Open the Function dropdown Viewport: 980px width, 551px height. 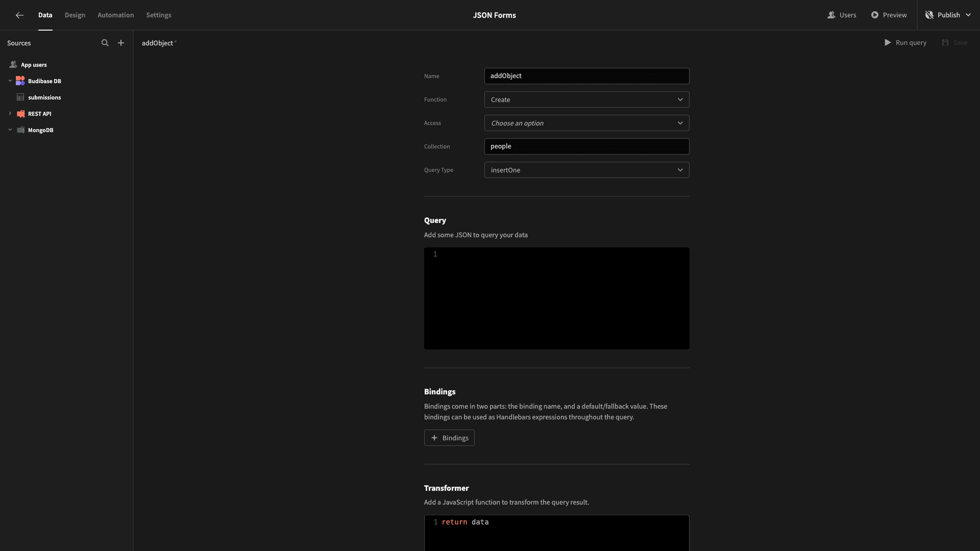coord(586,99)
